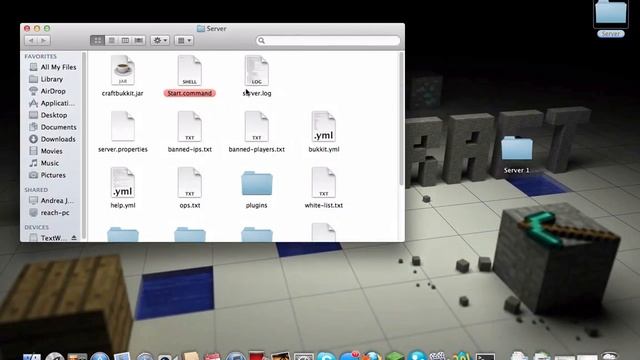Go back with the Finder back arrow
Screen dimensions: 640x360
tap(31, 40)
